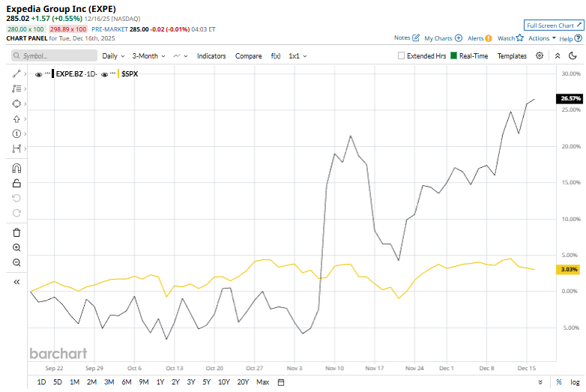Open the Actions dropdown menu
The image size is (586, 392).
point(542,38)
